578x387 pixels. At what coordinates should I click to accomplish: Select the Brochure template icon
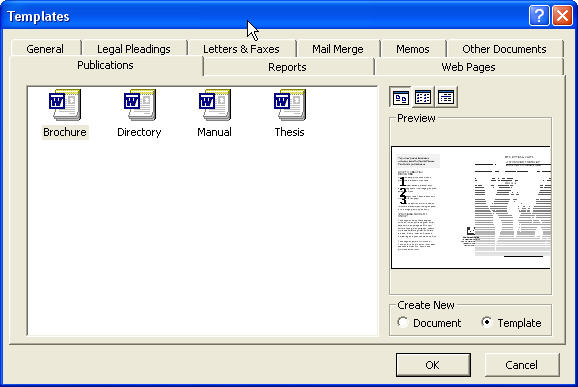pos(65,105)
